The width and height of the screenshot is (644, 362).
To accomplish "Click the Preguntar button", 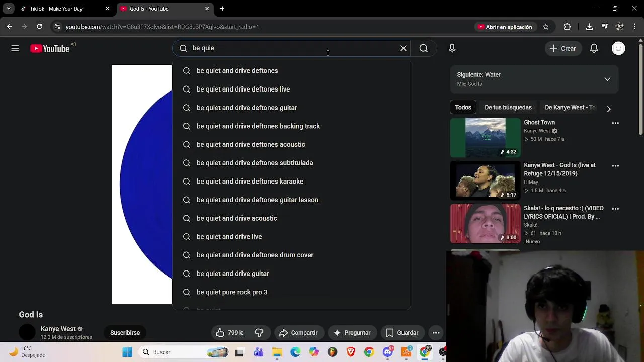I will tap(352, 333).
